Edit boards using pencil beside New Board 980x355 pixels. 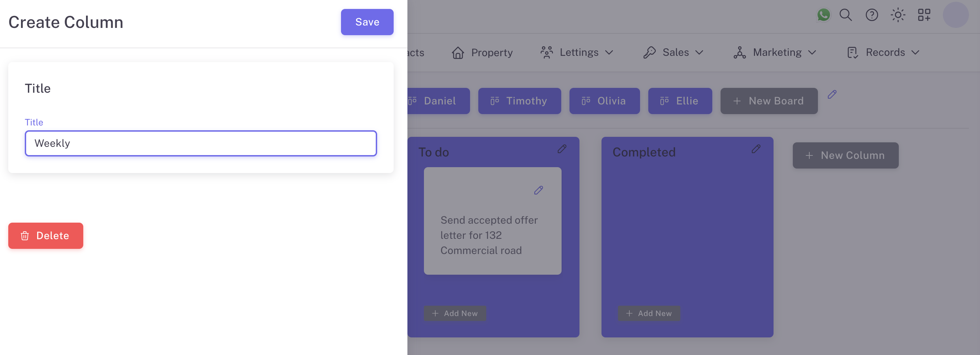click(832, 94)
